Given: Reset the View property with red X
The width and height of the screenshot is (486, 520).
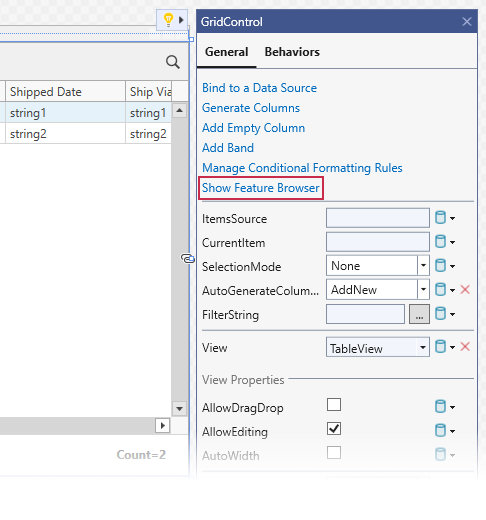Looking at the screenshot, I should pyautogui.click(x=465, y=347).
